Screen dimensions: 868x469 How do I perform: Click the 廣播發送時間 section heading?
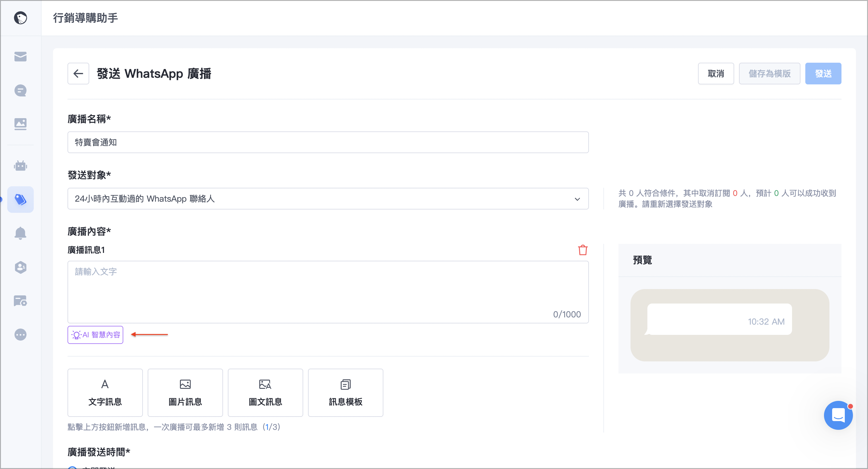[99, 452]
